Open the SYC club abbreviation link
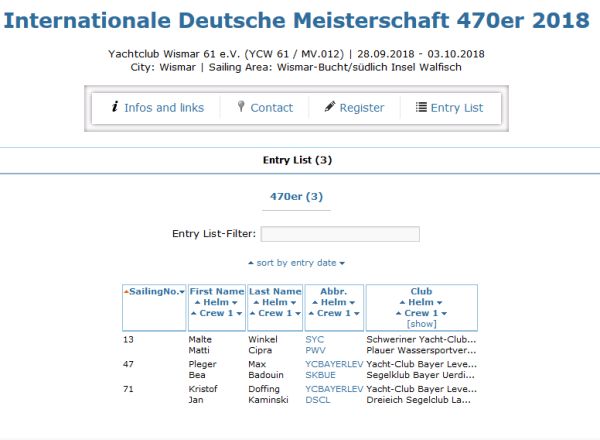The image size is (600, 440). point(315,340)
